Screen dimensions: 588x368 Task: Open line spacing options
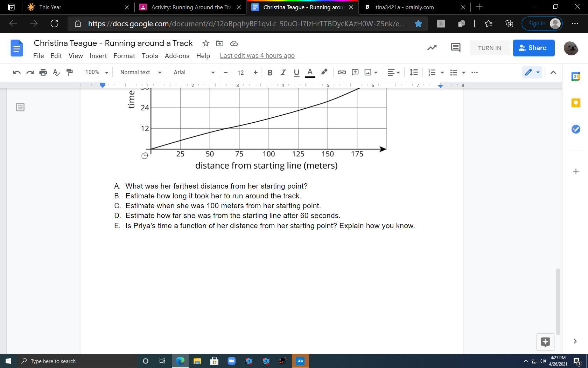(x=413, y=72)
